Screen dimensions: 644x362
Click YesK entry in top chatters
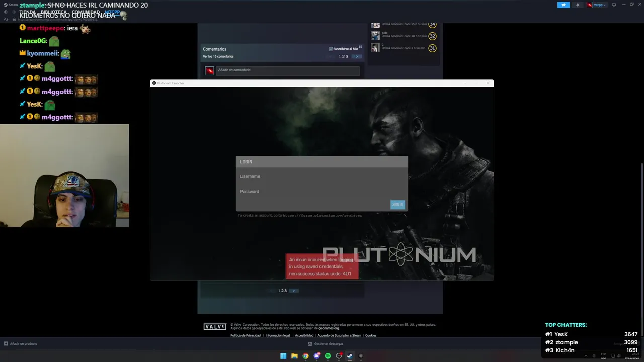[592, 334]
